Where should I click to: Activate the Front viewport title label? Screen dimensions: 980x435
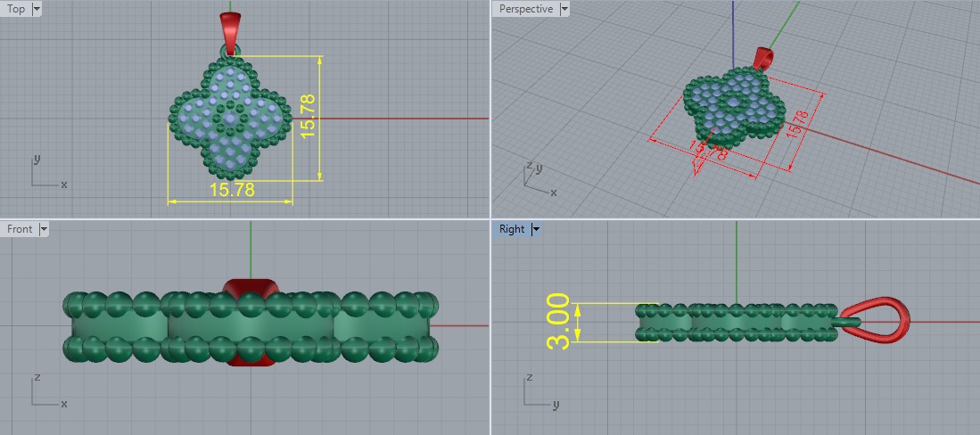pyautogui.click(x=20, y=229)
